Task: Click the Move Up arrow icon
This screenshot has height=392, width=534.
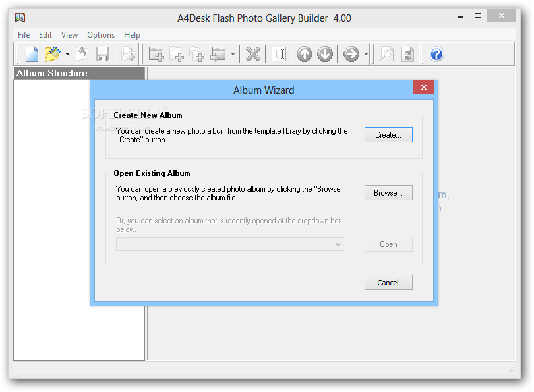Action: [x=304, y=54]
